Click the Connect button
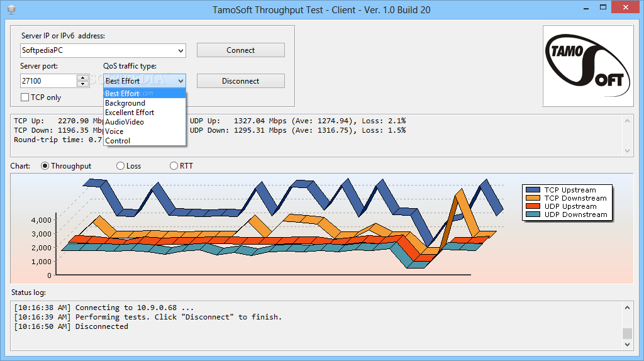 pyautogui.click(x=241, y=50)
